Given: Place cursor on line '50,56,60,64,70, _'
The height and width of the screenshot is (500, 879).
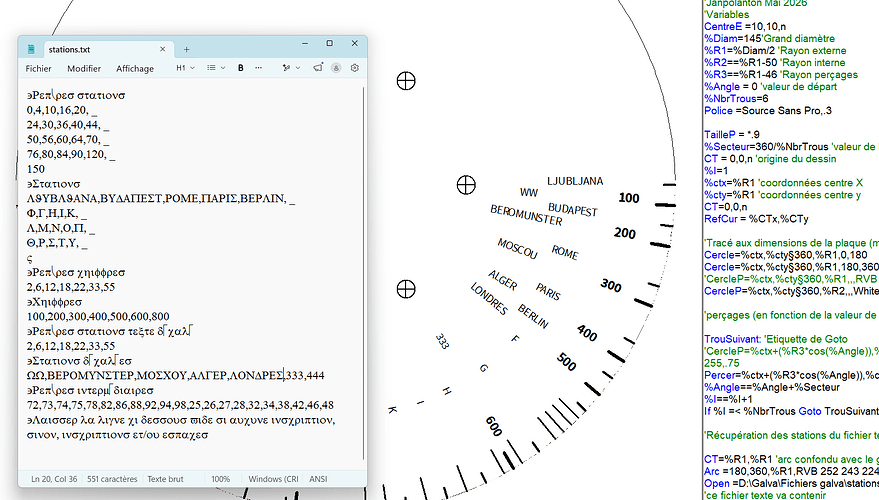Looking at the screenshot, I should [x=68, y=139].
